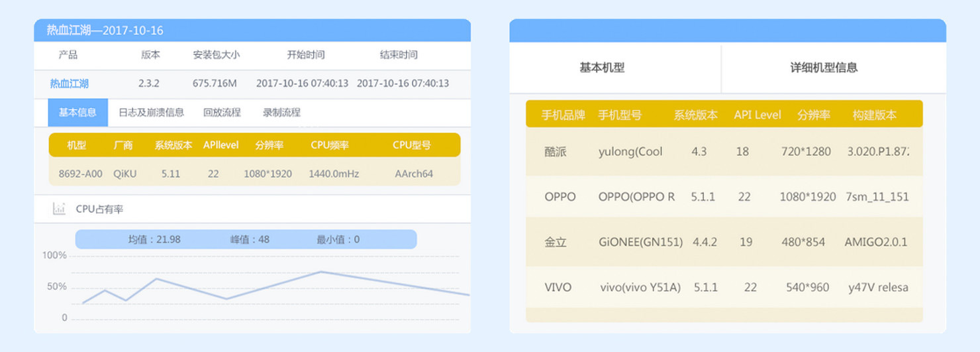Switch to the 基本信息 tab
This screenshot has height=352, width=980.
point(77,113)
